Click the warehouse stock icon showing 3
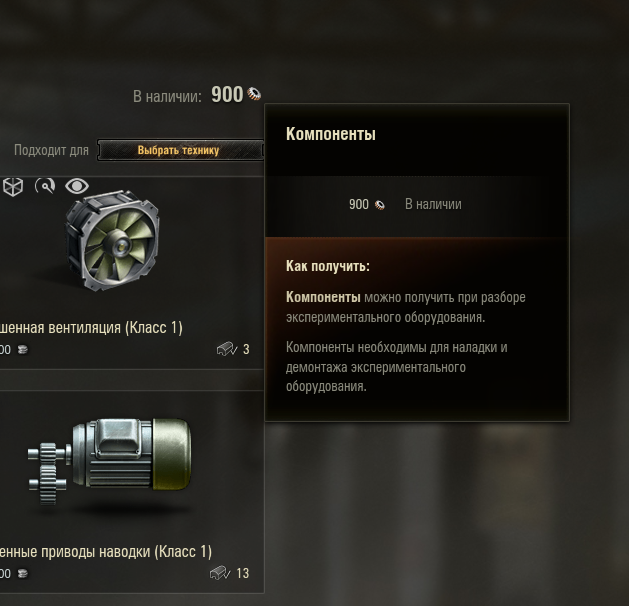The height and width of the screenshot is (606, 629). (227, 349)
